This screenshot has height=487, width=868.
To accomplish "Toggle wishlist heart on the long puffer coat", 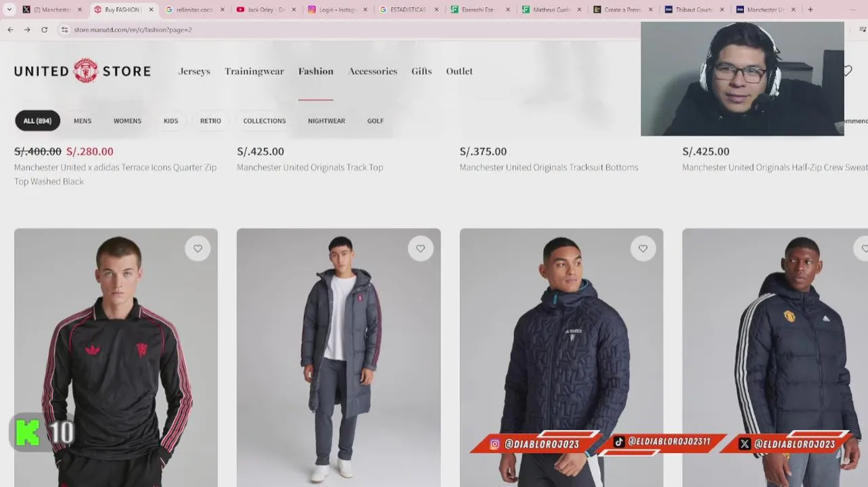I will click(420, 249).
